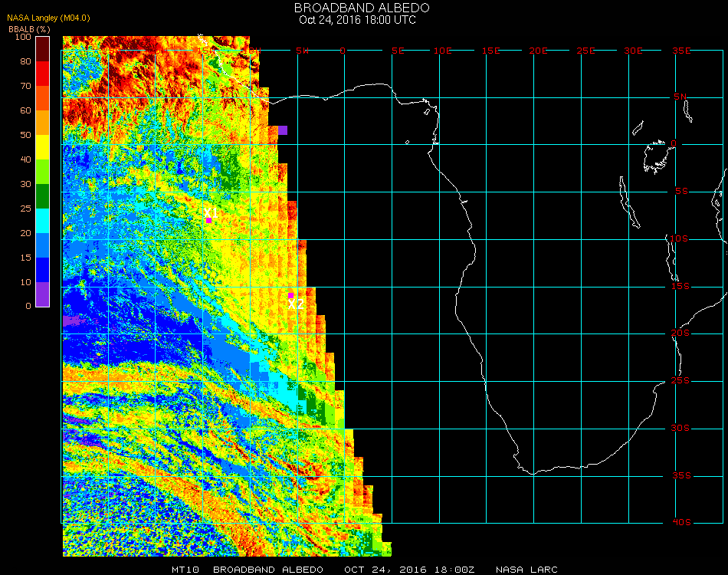Select the dark blue 10-15 legend swatch
The height and width of the screenshot is (575, 728).
coord(43,270)
